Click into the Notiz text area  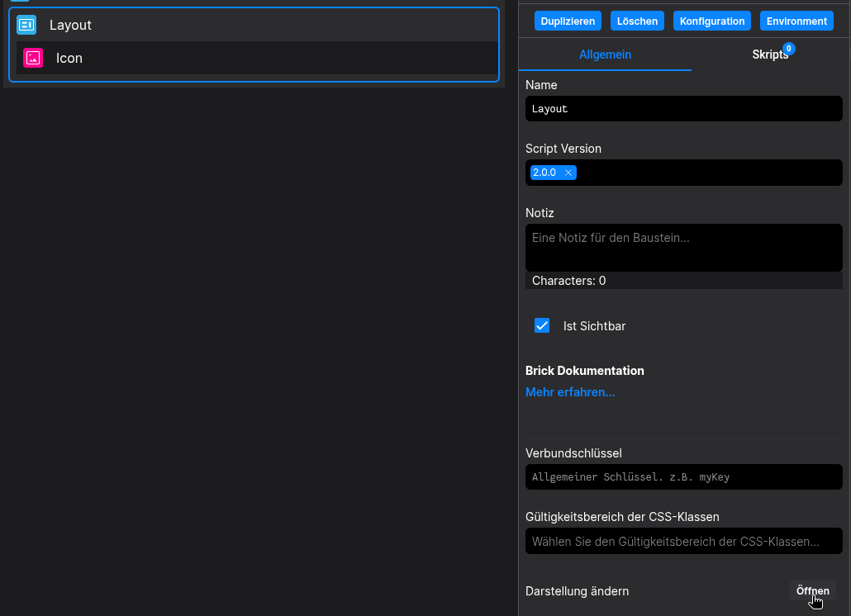pyautogui.click(x=683, y=248)
